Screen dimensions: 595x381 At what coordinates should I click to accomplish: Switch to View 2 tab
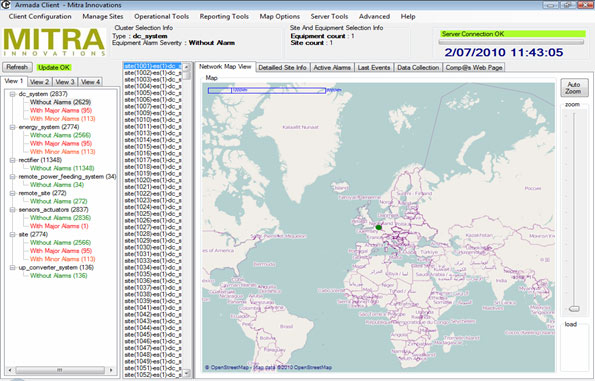39,82
